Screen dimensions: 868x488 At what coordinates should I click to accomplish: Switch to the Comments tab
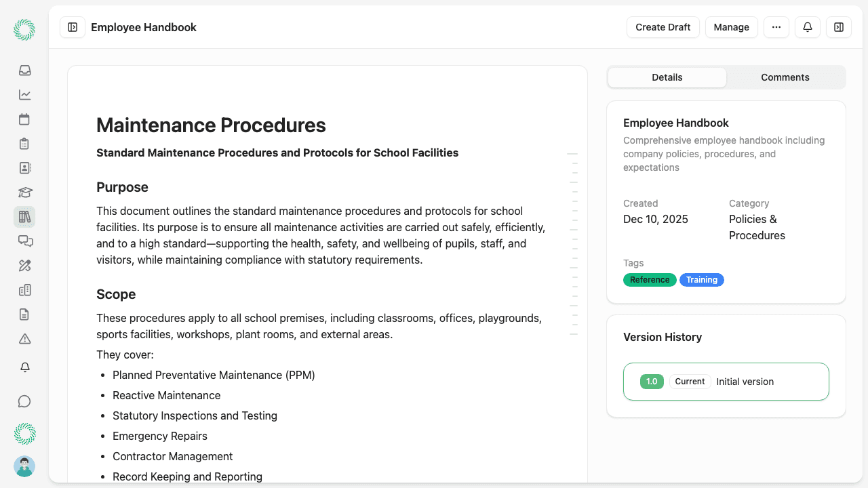click(785, 77)
